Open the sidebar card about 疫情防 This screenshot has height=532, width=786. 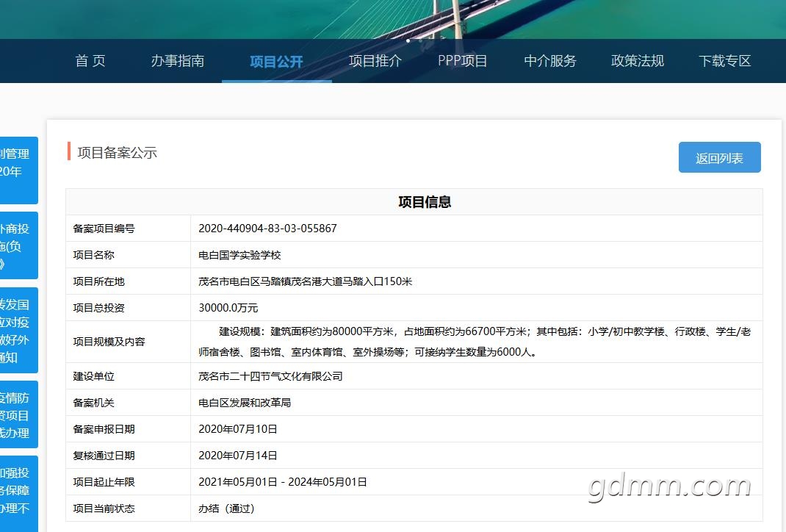click(x=18, y=414)
